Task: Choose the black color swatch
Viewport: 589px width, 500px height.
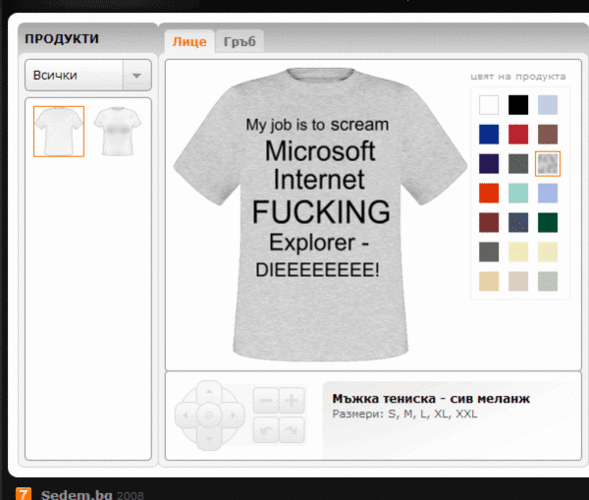Action: [x=518, y=105]
